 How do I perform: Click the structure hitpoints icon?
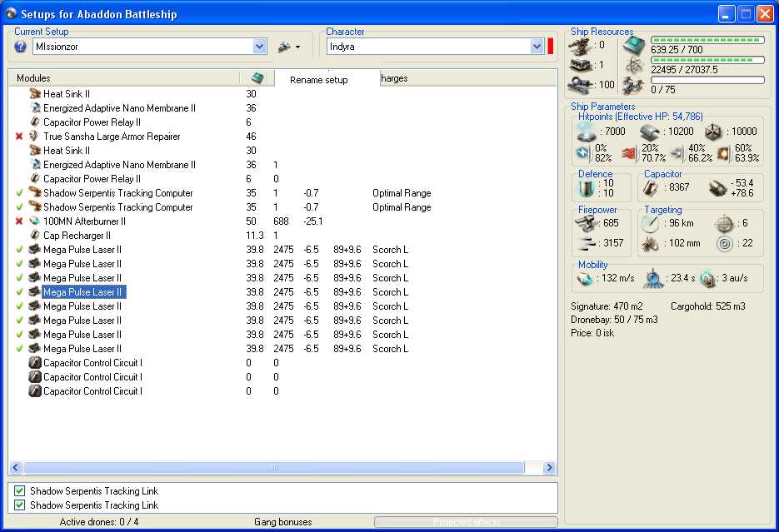(x=712, y=132)
